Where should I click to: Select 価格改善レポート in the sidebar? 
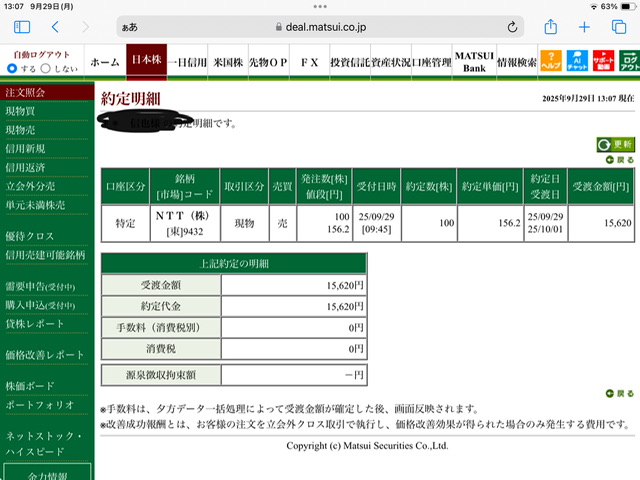click(x=45, y=355)
